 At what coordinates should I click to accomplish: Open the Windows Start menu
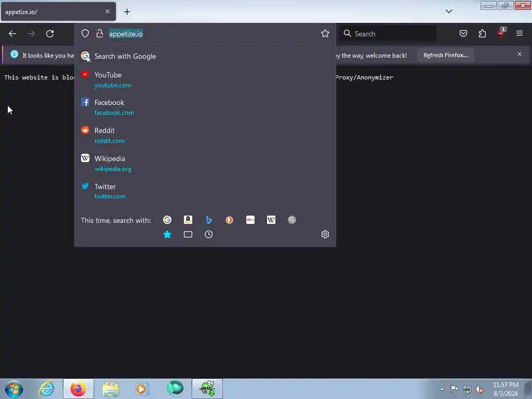(x=14, y=389)
